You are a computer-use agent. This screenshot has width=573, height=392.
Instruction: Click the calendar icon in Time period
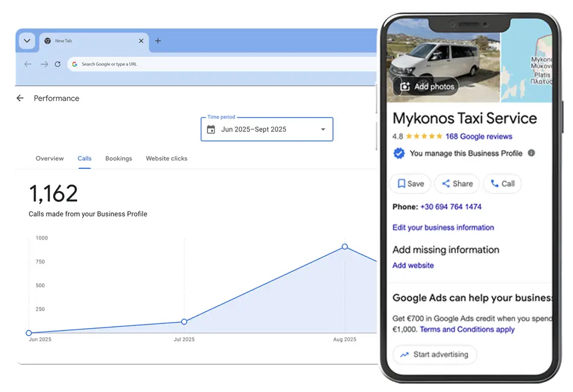coord(211,130)
